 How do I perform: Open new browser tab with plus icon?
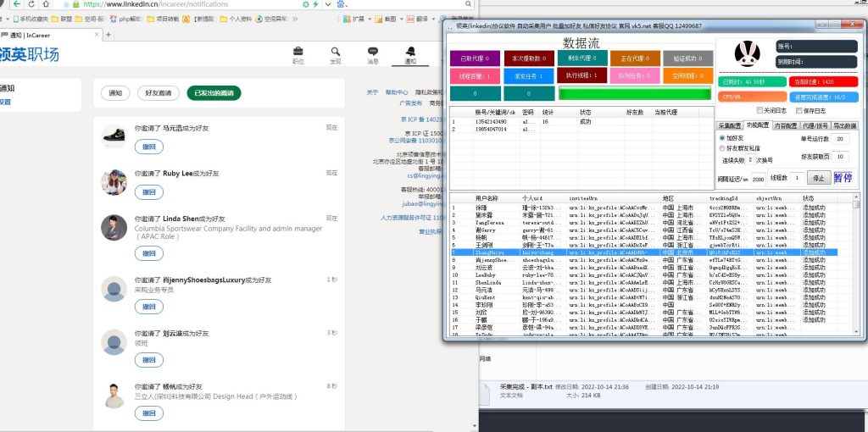(x=108, y=35)
